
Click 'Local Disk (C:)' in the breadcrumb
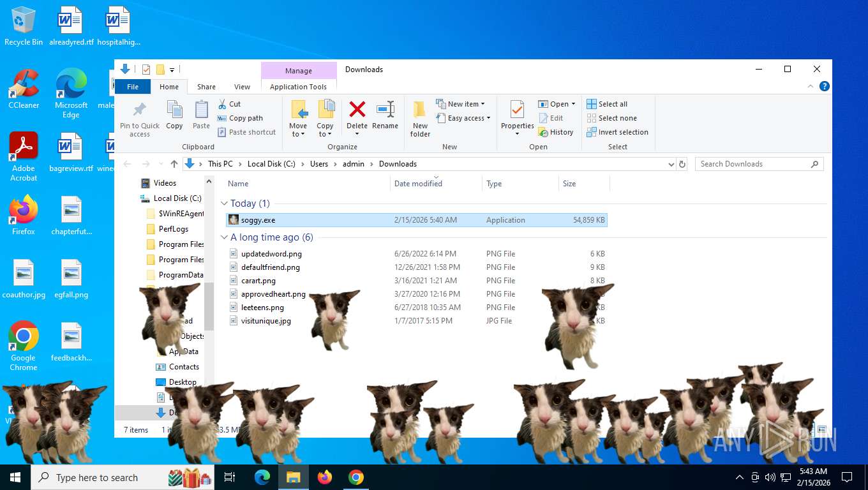coord(271,164)
